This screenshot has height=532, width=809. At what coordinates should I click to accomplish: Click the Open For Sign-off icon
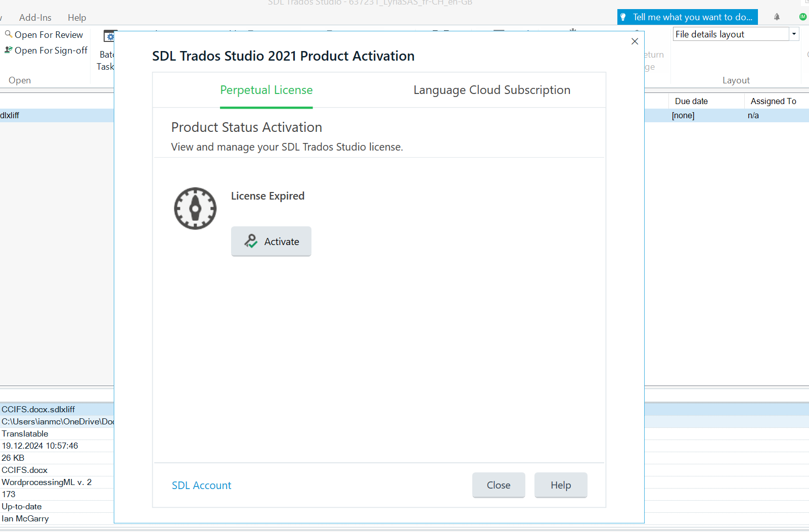pyautogui.click(x=9, y=50)
